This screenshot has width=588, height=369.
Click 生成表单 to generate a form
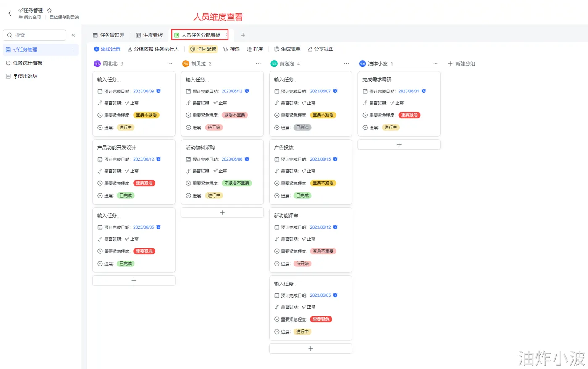click(x=287, y=49)
